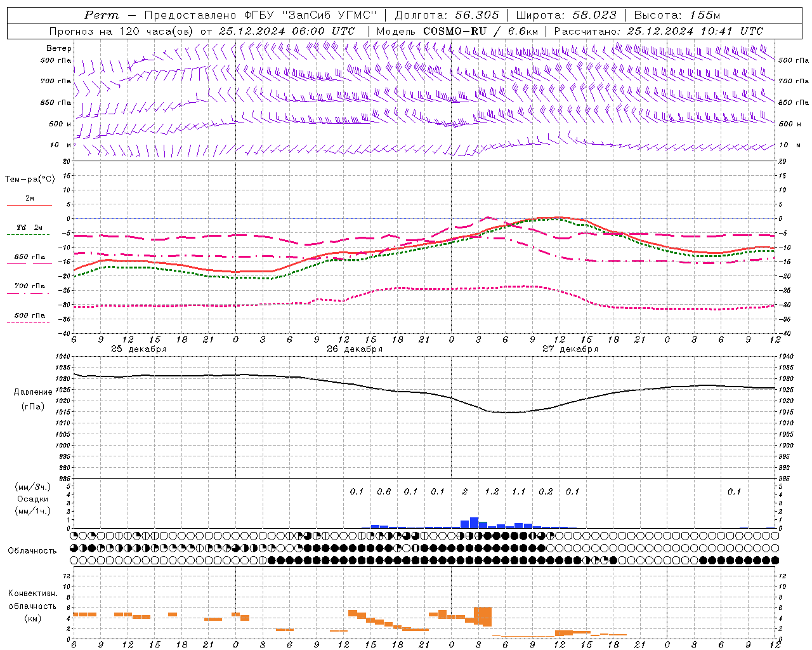Click the '(мм/1ч.)' precipitation unit label
This screenshot has height=650, width=812.
tap(33, 511)
